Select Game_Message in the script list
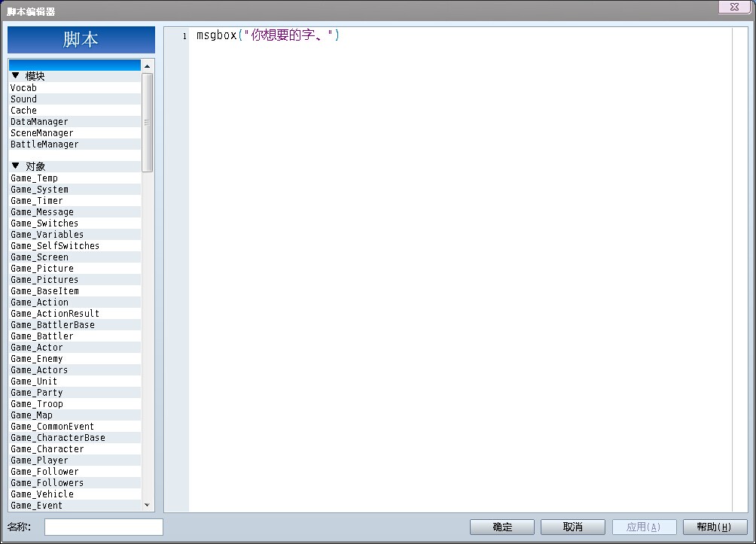 75,212
